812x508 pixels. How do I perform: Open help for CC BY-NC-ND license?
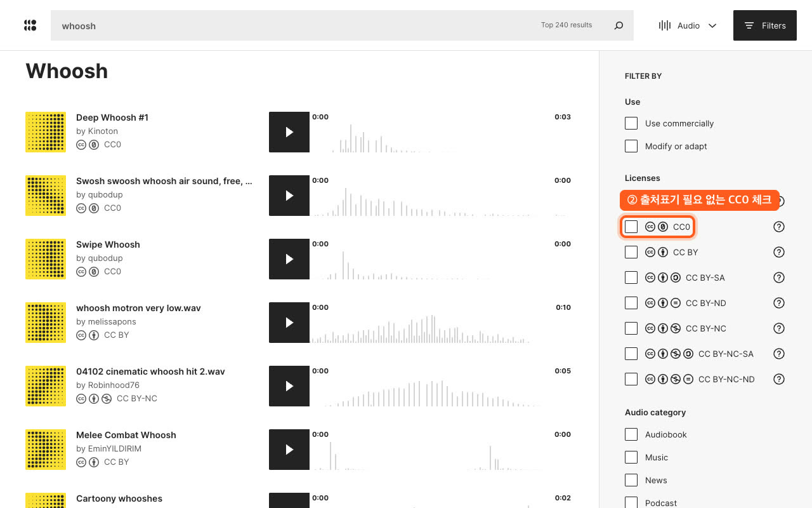pyautogui.click(x=779, y=379)
